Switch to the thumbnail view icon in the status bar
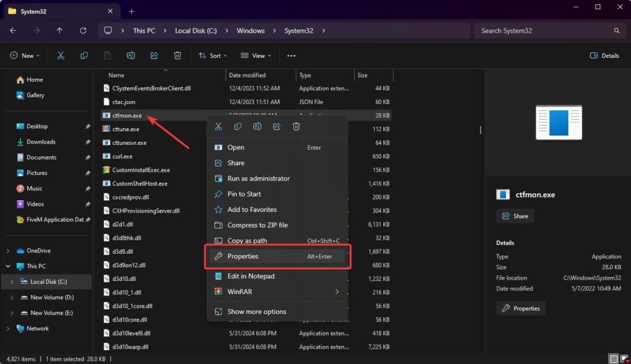This screenshot has width=631, height=364. click(624, 359)
